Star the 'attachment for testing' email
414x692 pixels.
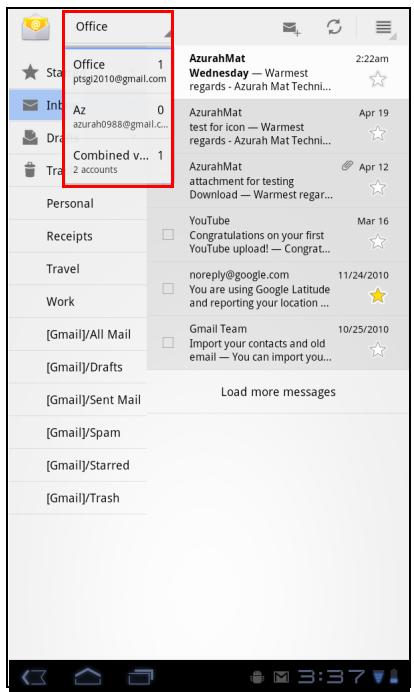[x=378, y=188]
